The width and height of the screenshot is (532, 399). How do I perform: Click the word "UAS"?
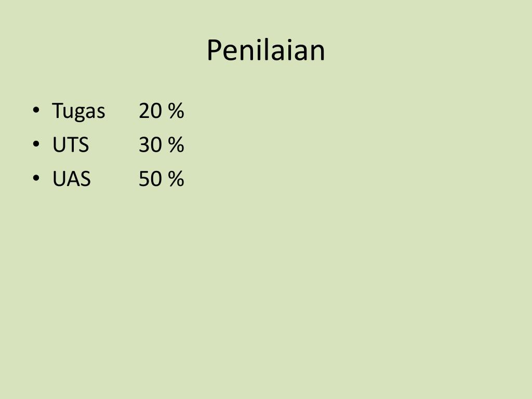click(72, 179)
